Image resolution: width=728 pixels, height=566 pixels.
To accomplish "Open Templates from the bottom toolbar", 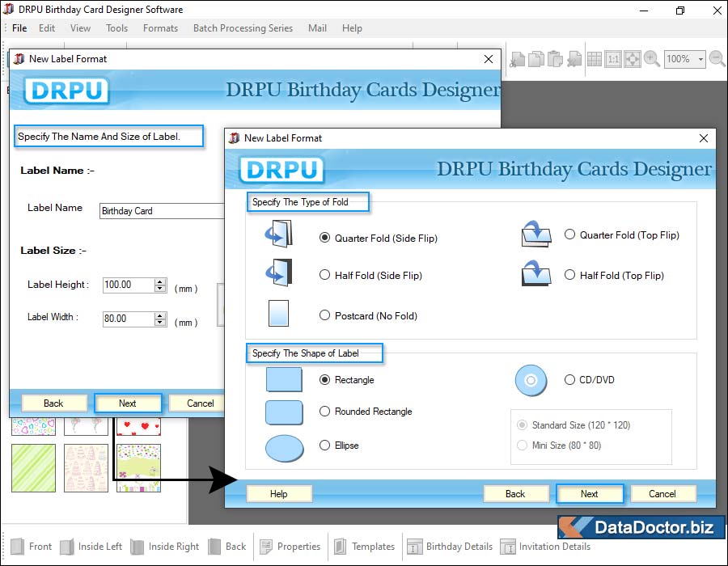I will coord(365,547).
